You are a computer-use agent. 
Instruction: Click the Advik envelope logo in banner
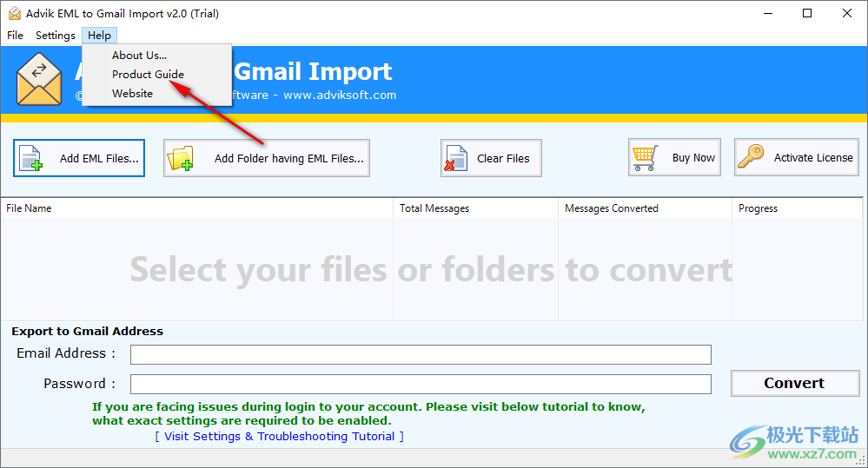pos(39,79)
